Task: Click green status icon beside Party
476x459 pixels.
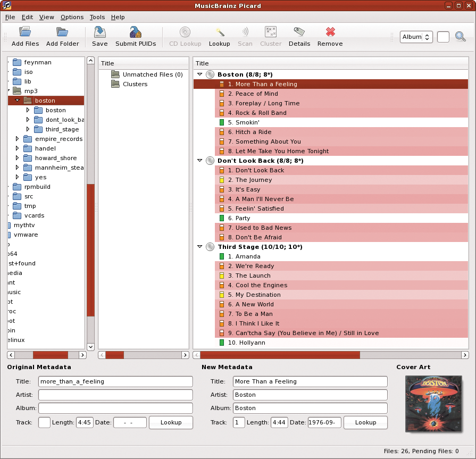Action: (x=222, y=218)
